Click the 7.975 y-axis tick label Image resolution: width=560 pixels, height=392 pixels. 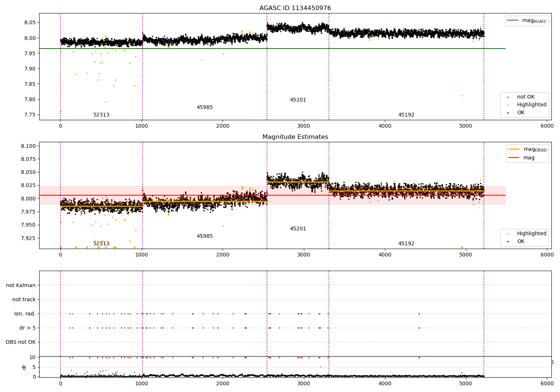tap(29, 212)
